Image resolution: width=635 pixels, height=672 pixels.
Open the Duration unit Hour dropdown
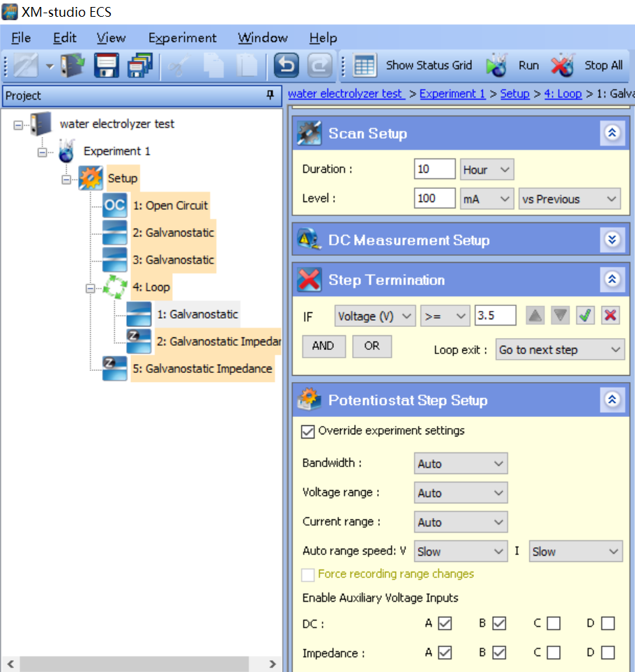tap(487, 169)
